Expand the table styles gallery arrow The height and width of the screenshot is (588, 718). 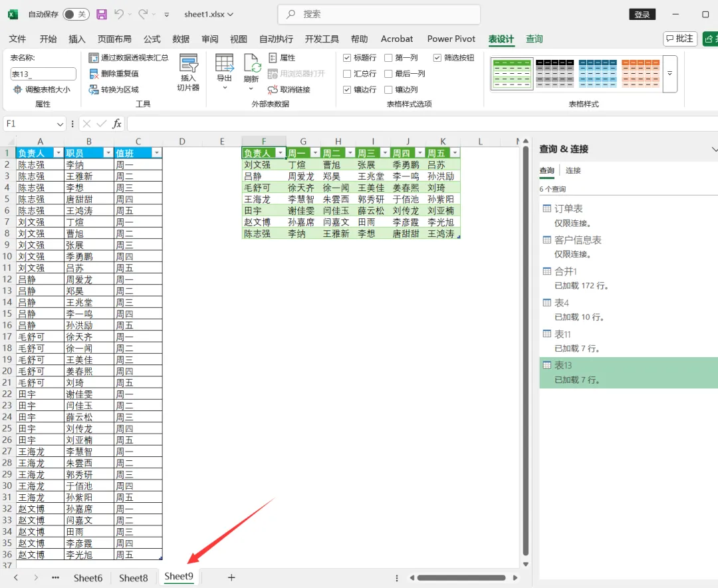(x=670, y=74)
